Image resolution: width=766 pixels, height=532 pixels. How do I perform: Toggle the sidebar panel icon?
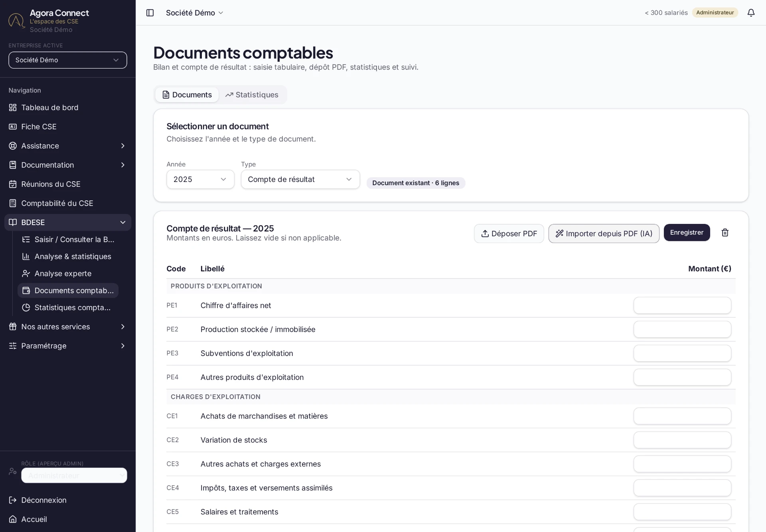(150, 13)
